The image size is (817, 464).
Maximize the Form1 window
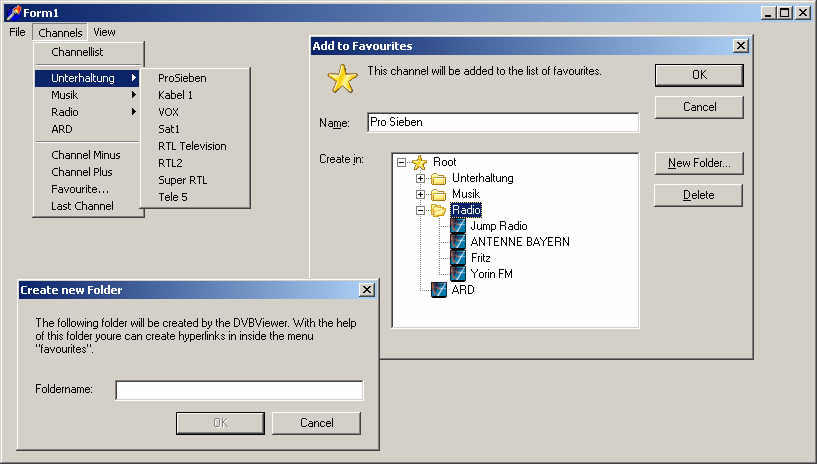tap(785, 13)
